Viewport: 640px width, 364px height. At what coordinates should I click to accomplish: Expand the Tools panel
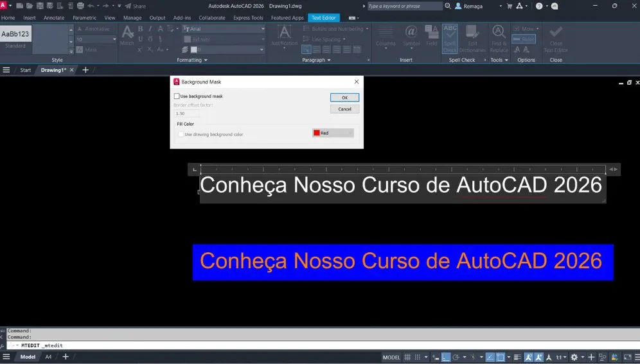(499, 60)
